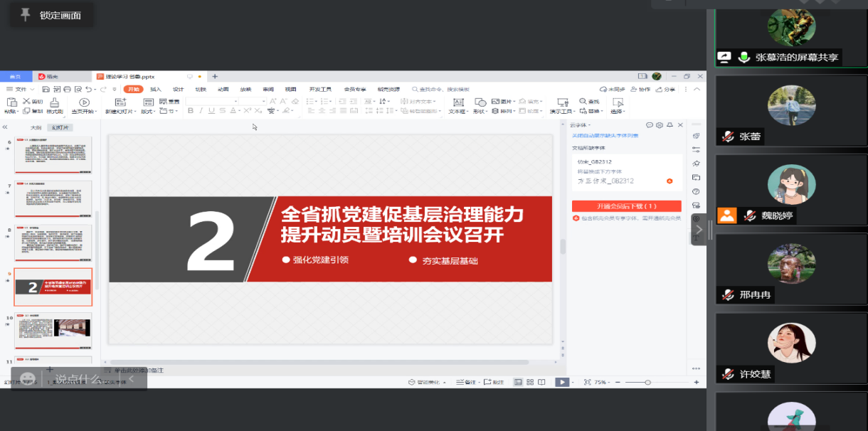
Task: Toggle the 备注 notes pane in status bar
Action: 469,382
